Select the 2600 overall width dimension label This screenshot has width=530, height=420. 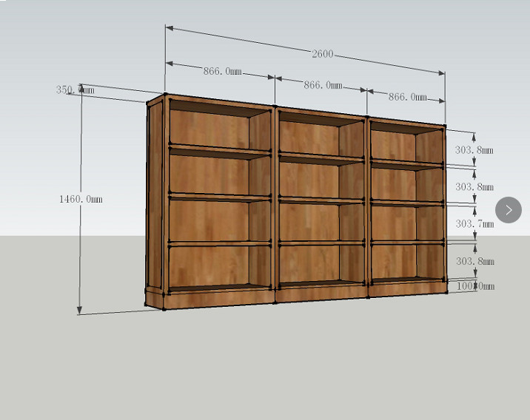click(322, 54)
